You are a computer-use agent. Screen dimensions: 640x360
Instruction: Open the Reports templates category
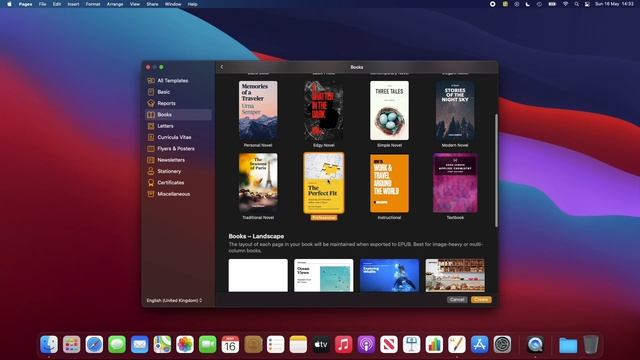tap(178, 103)
